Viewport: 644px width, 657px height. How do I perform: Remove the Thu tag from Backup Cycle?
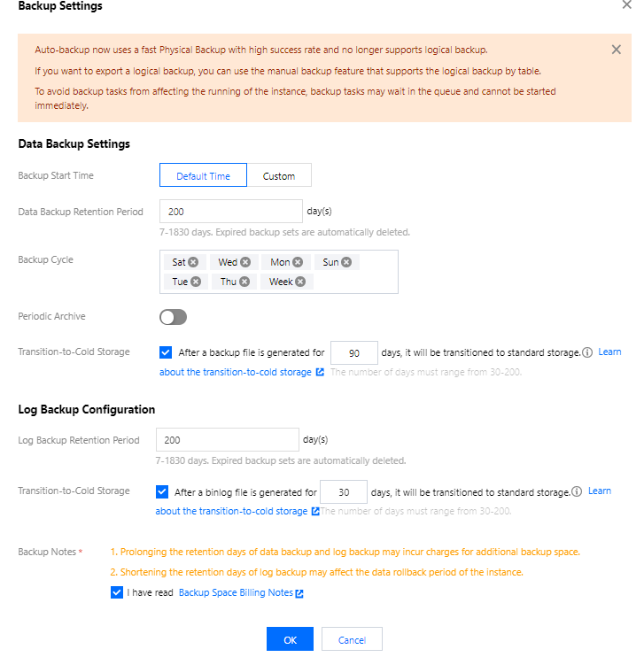coord(244,282)
